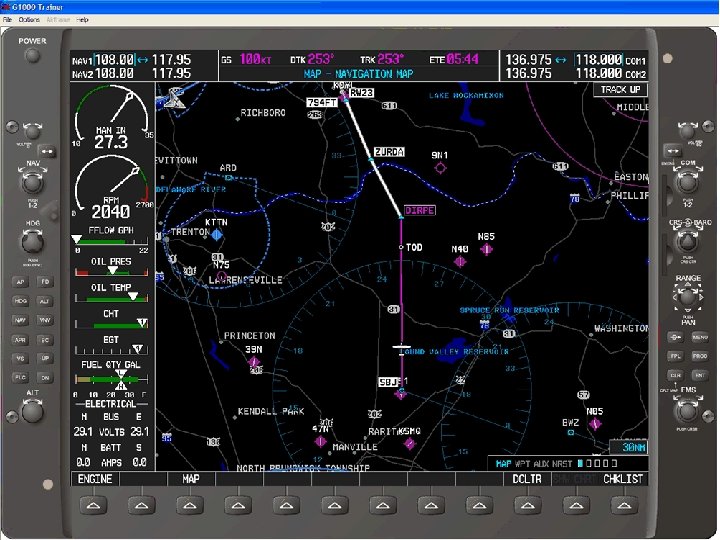This screenshot has width=720, height=540.
Task: Click the ARD VOR symbol
Action: click(x=229, y=178)
